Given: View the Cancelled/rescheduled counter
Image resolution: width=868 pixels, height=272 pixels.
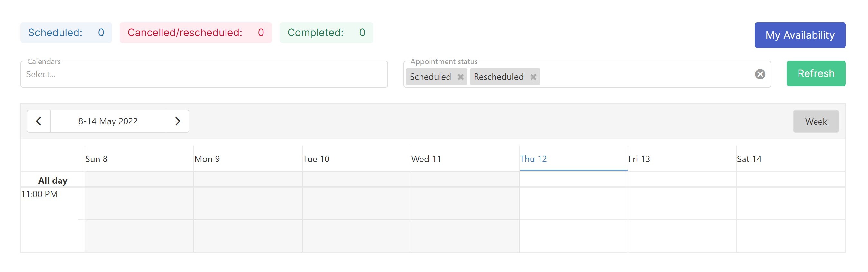Looking at the screenshot, I should [x=196, y=33].
